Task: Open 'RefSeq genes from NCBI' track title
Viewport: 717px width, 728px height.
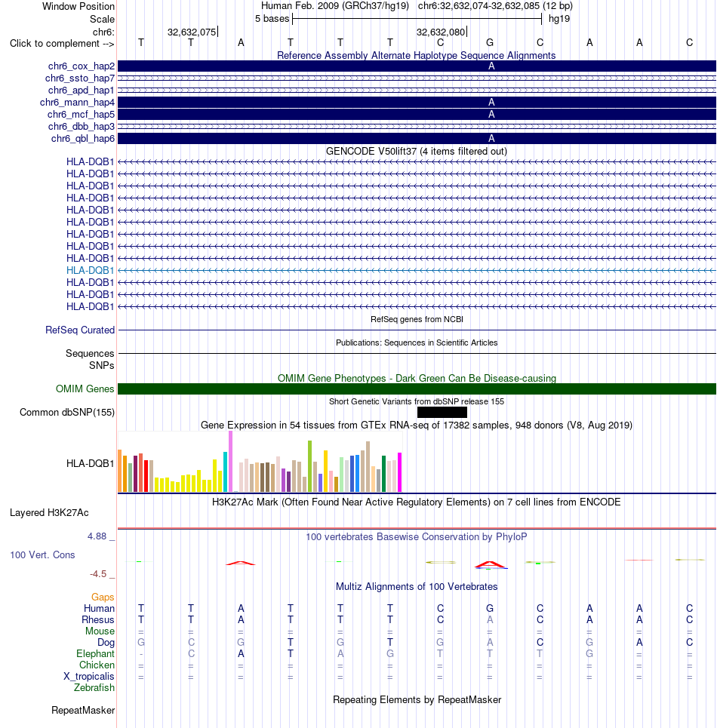Action: 417,319
